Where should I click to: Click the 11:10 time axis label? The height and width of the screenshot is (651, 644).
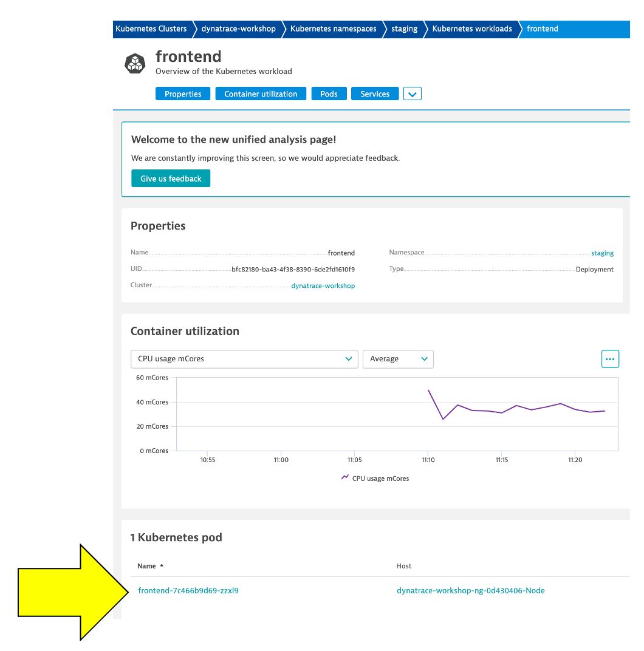click(x=428, y=460)
